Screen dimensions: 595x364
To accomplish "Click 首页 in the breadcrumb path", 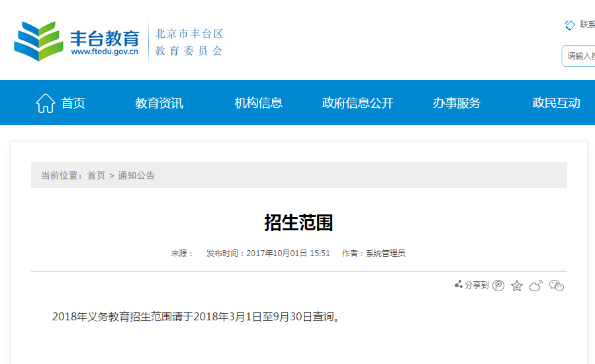I will coord(96,175).
